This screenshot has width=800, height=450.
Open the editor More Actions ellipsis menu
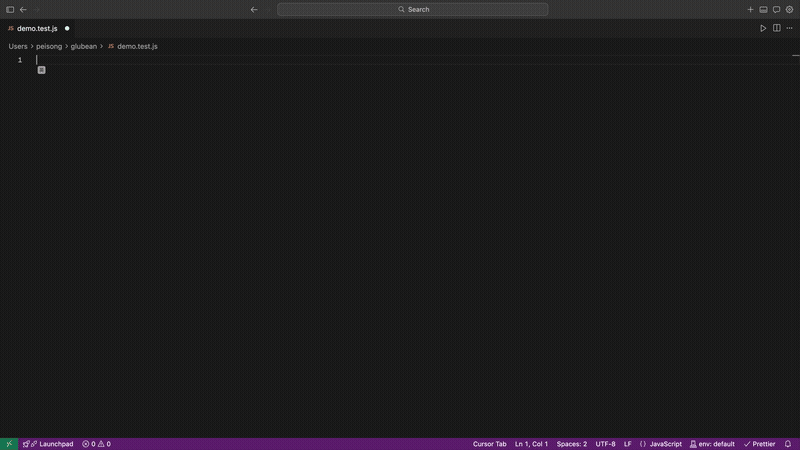tap(789, 28)
